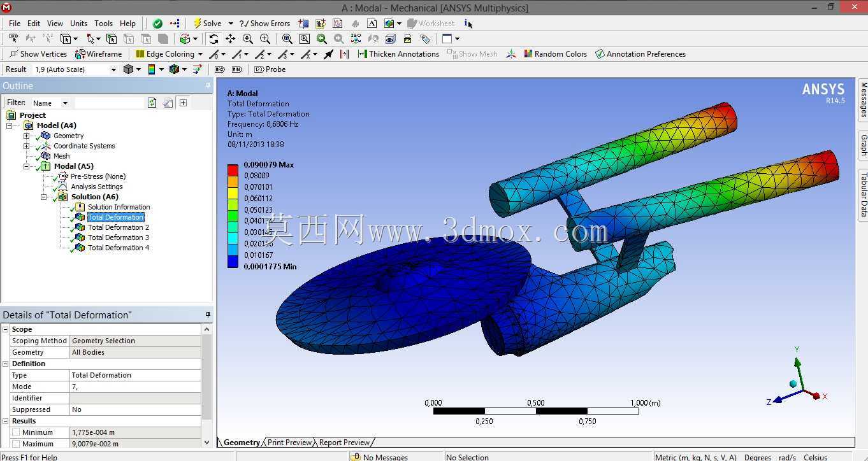
Task: Tick the Minimum result checkbox
Action: tap(16, 432)
